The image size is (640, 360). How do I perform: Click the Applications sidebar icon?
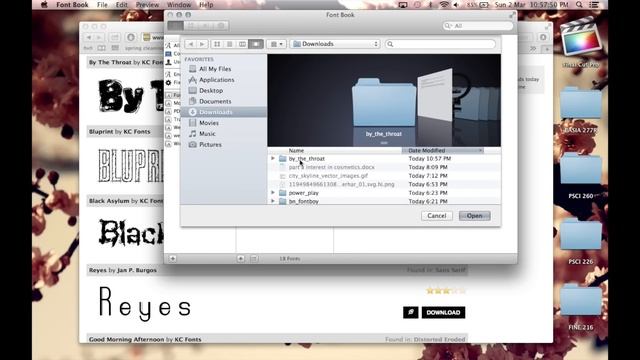pyautogui.click(x=193, y=80)
